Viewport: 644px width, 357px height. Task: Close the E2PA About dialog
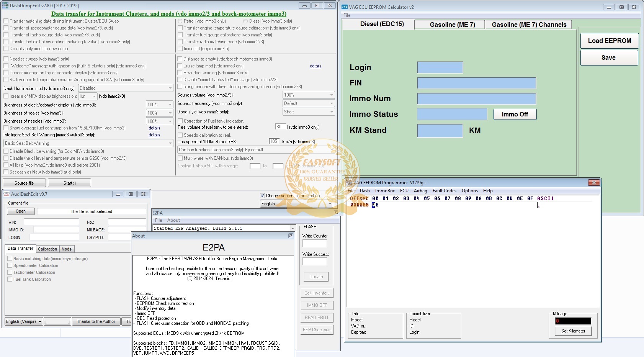[x=291, y=236]
